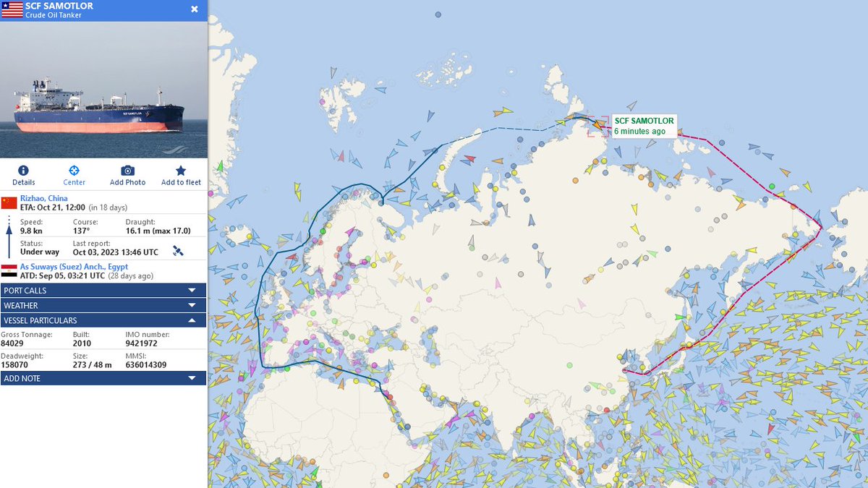Screen dimensions: 868x488
Task: Collapse the VESSEL PARTICULARS section
Action: [x=103, y=320]
